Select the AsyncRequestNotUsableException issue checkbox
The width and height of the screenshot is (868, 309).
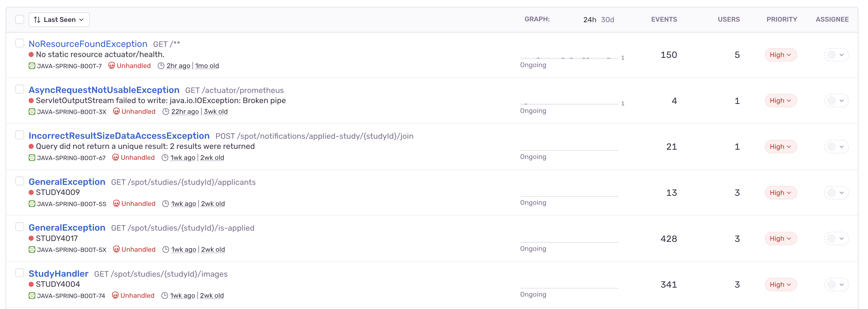(x=20, y=89)
